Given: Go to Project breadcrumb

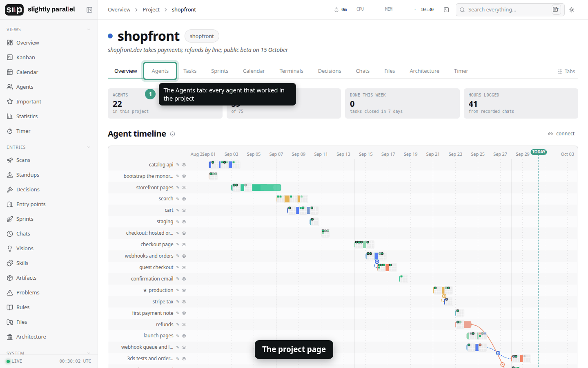Looking at the screenshot, I should click(x=151, y=10).
